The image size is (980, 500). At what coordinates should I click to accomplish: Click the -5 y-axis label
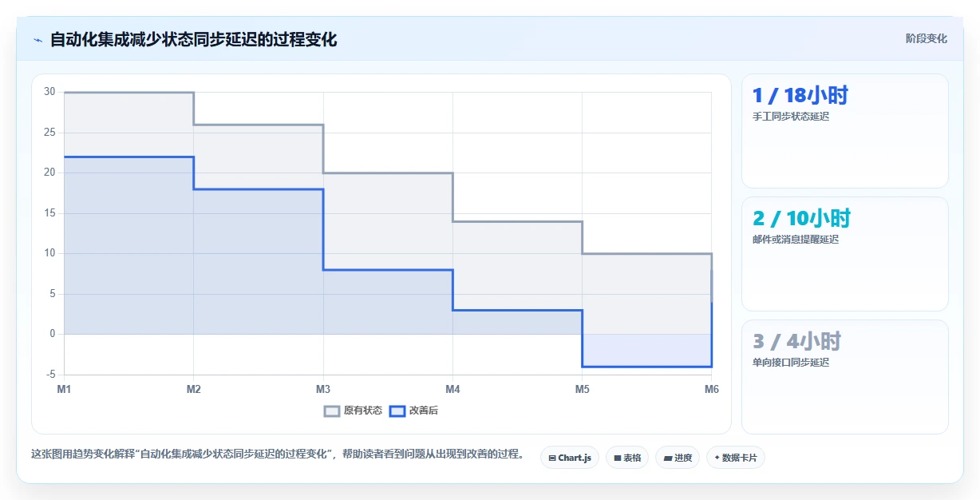(x=50, y=374)
